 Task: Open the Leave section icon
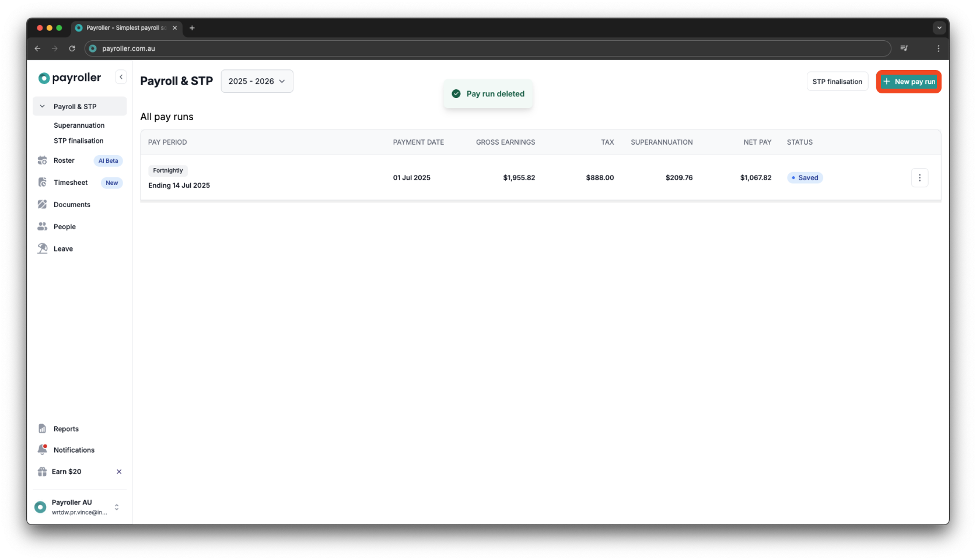[43, 248]
